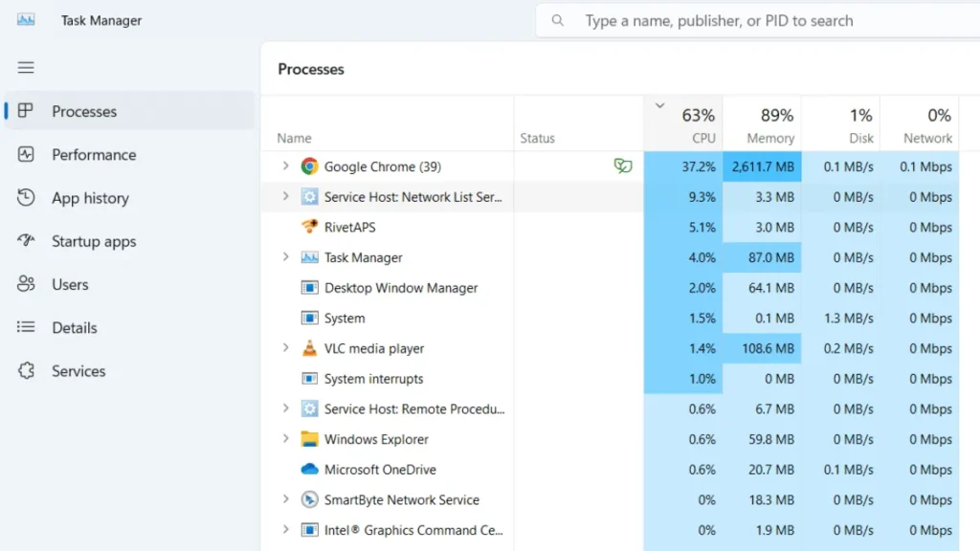Click the Processes sidebar icon
Screen dimensions: 980x551
point(26,111)
